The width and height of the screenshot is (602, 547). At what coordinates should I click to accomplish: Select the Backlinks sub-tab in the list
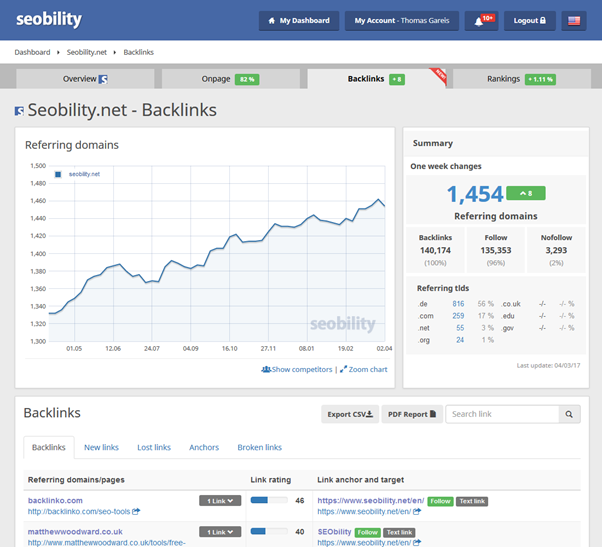point(49,448)
